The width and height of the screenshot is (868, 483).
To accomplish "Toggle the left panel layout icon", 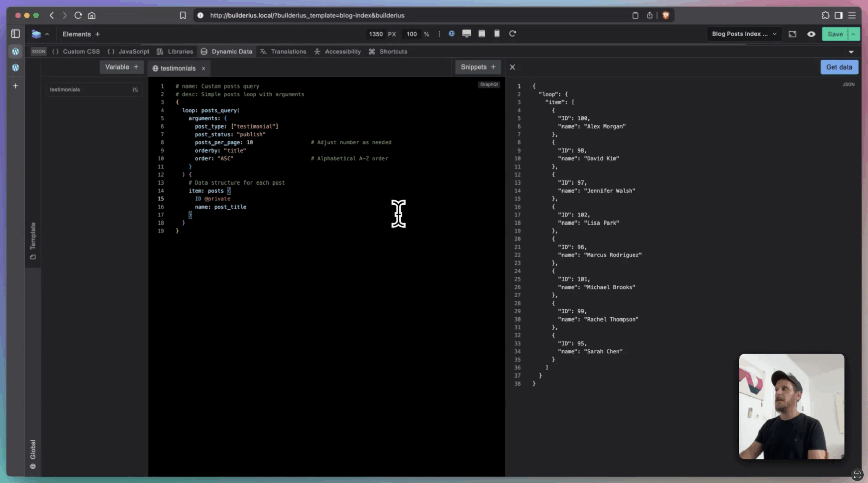I will [x=15, y=34].
